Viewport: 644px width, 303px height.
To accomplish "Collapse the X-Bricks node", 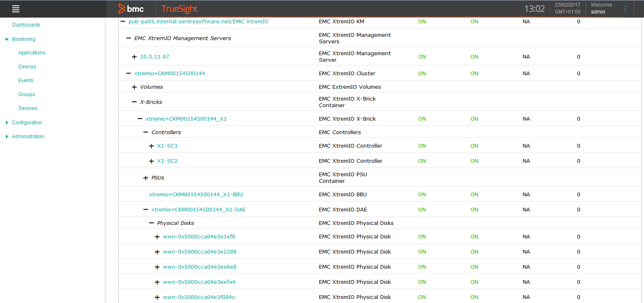I will tap(134, 102).
